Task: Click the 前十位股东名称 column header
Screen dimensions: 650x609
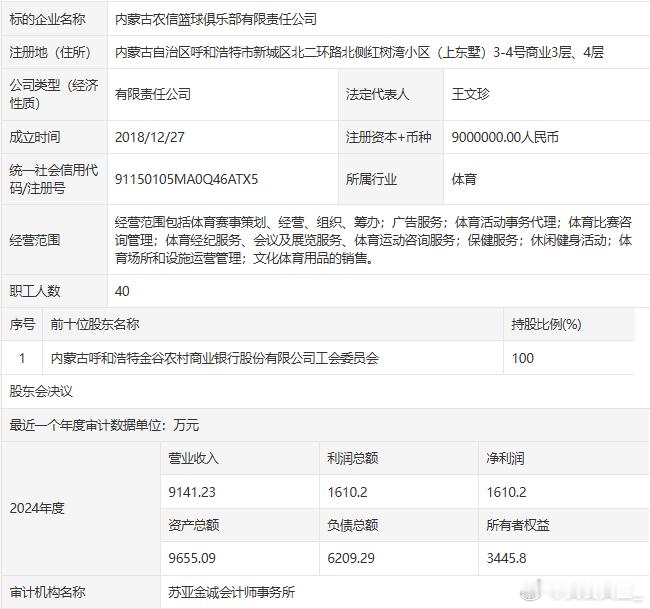Action: click(x=95, y=324)
